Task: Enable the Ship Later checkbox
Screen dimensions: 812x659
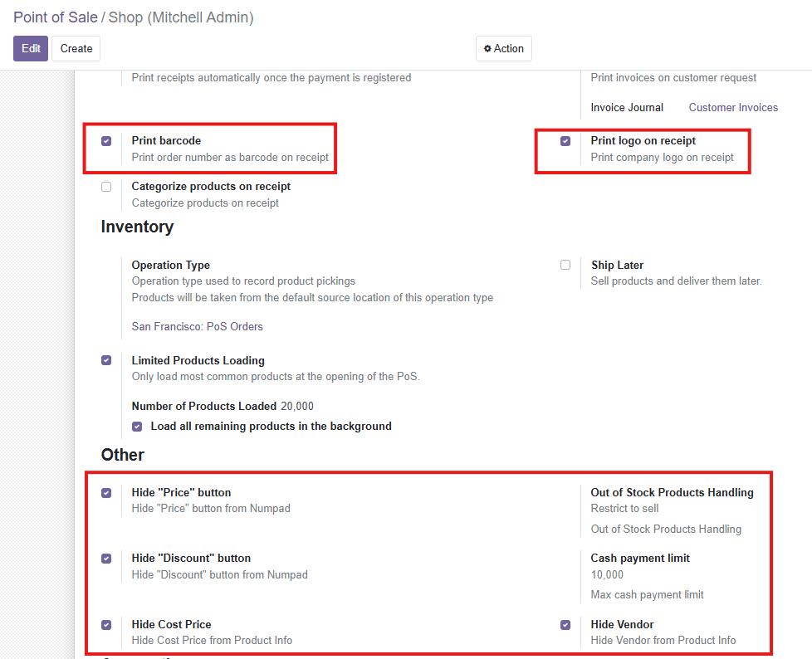Action: pos(565,265)
